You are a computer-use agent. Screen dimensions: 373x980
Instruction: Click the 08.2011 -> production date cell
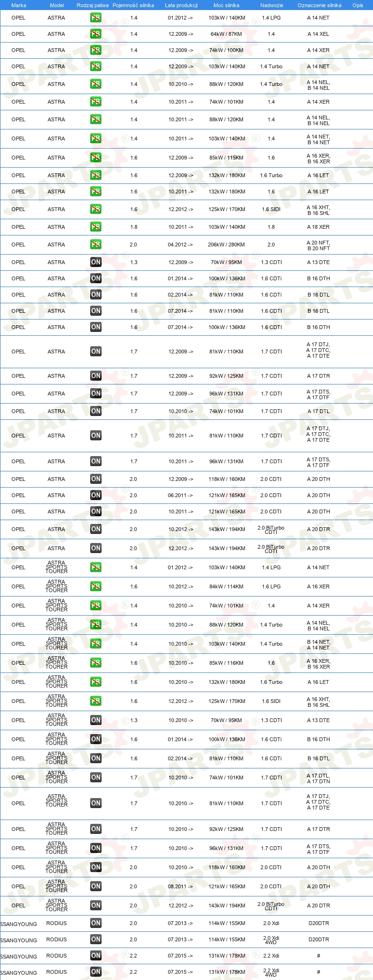click(x=180, y=886)
